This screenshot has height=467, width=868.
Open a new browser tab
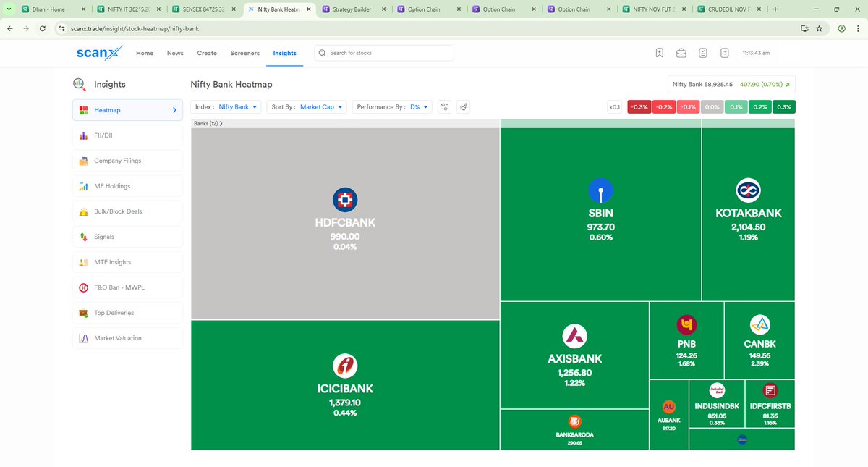(x=775, y=9)
